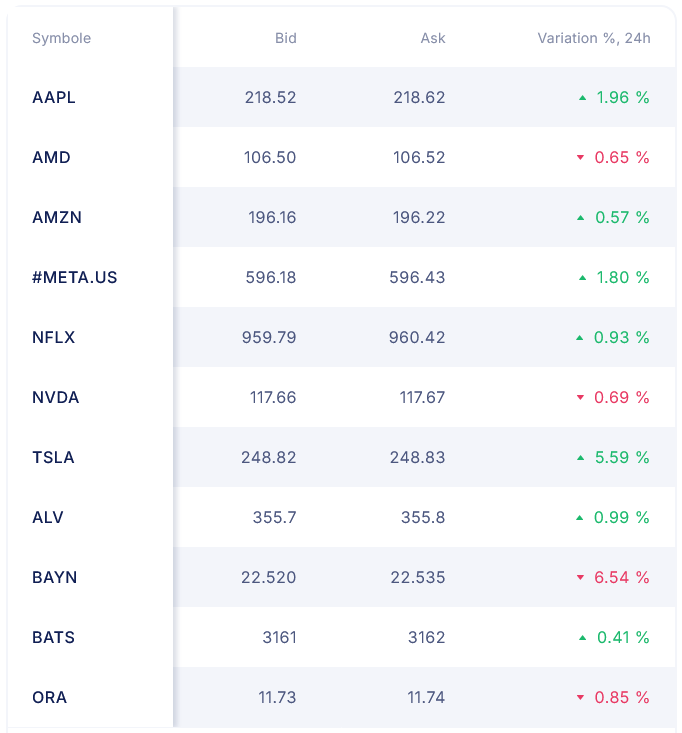Click the red down arrow for BAYN
The height and width of the screenshot is (733, 682).
tap(580, 578)
